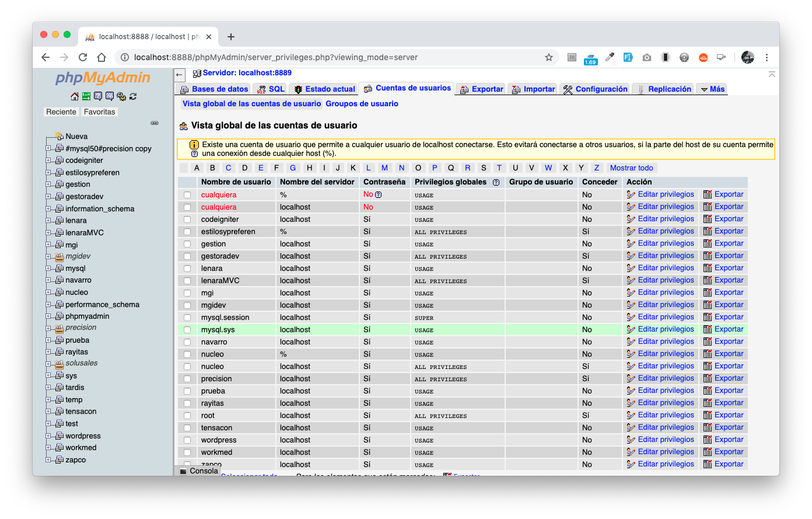This screenshot has height=519, width=812.
Task: Click help icon beside cualquiera % password No
Action: point(378,194)
